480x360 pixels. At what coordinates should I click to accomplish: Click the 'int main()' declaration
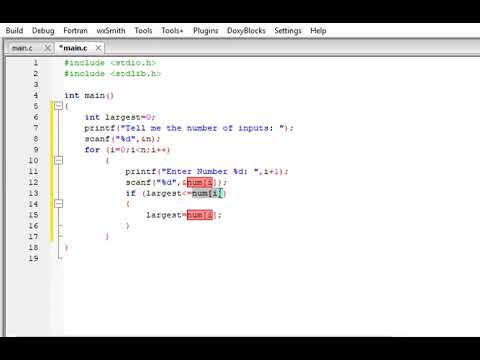(x=89, y=96)
